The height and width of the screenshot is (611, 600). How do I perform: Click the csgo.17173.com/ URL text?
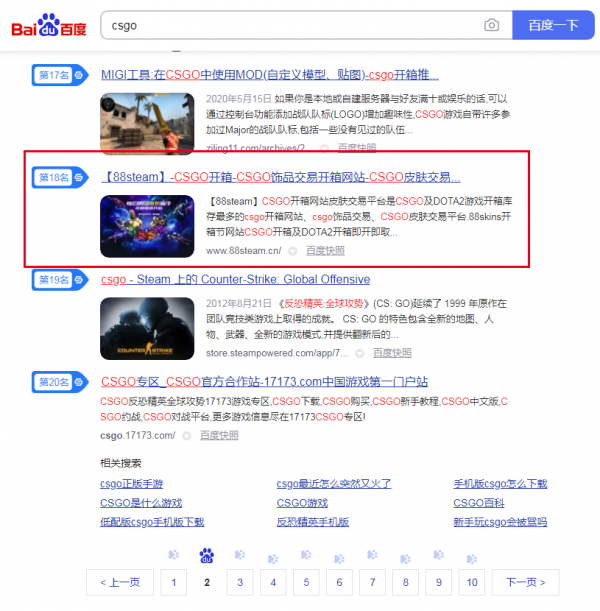coord(138,435)
